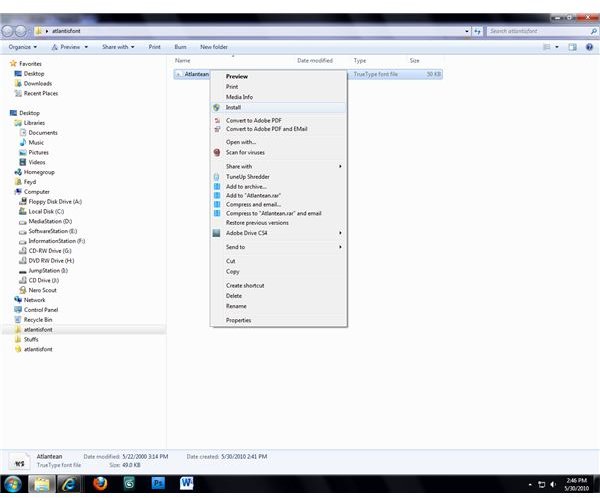Image resolution: width=600 pixels, height=498 pixels.
Task: Click the Burn toolbar button
Action: click(x=181, y=47)
